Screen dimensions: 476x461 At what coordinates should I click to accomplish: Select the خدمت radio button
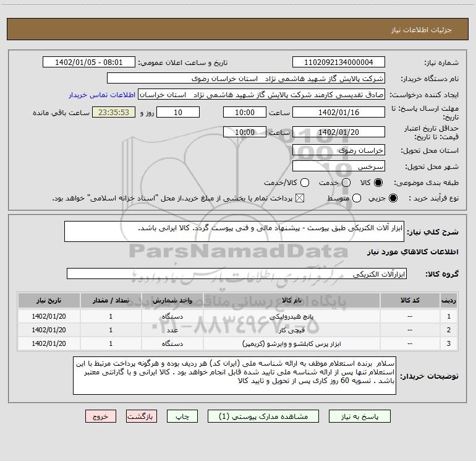coord(346,183)
